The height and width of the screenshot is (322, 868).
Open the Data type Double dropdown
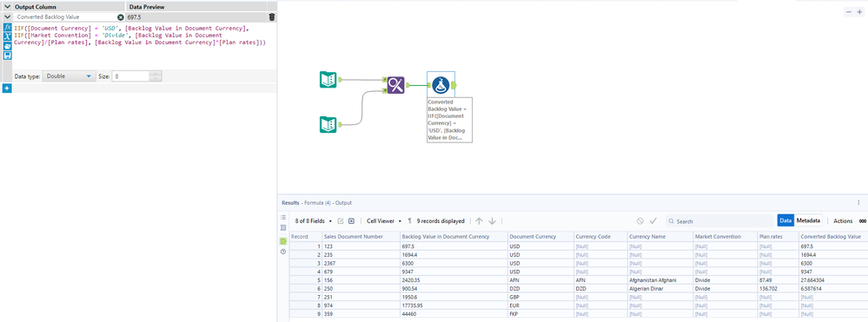70,76
